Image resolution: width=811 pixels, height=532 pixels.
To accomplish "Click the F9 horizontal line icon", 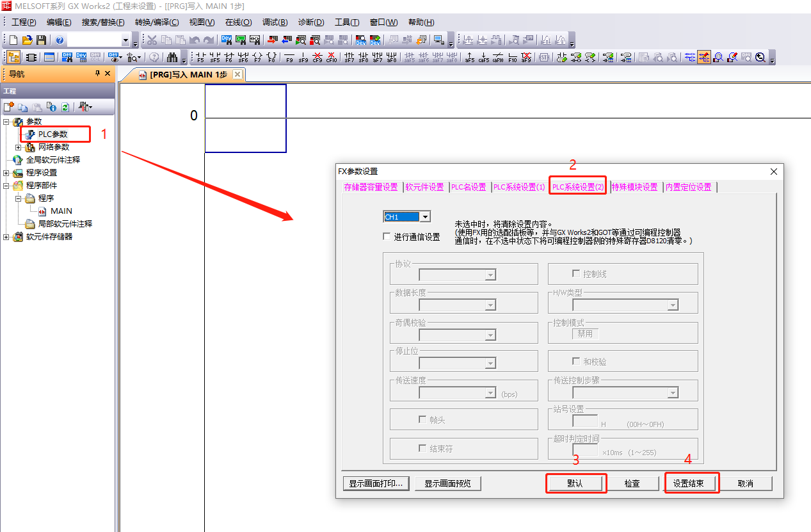I will click(289, 58).
